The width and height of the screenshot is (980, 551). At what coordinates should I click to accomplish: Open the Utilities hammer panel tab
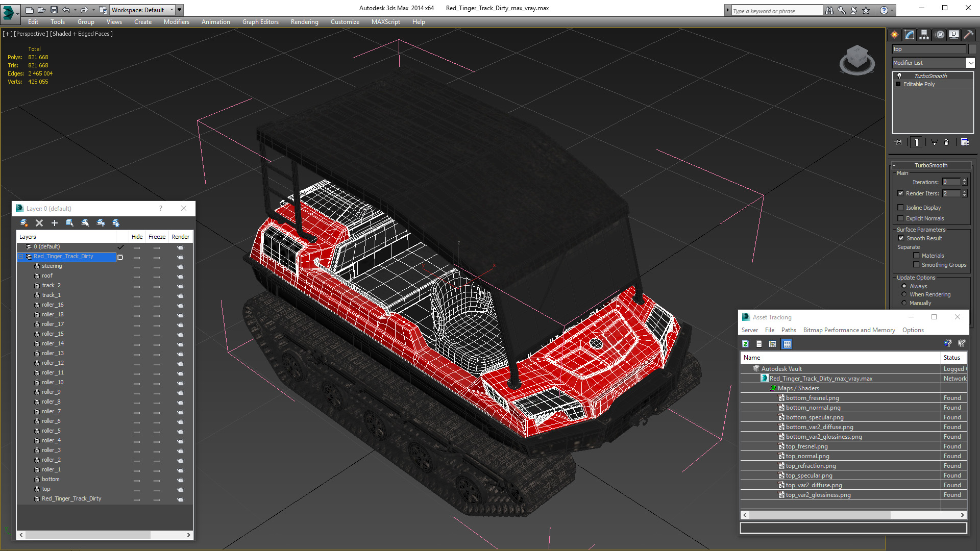968,35
